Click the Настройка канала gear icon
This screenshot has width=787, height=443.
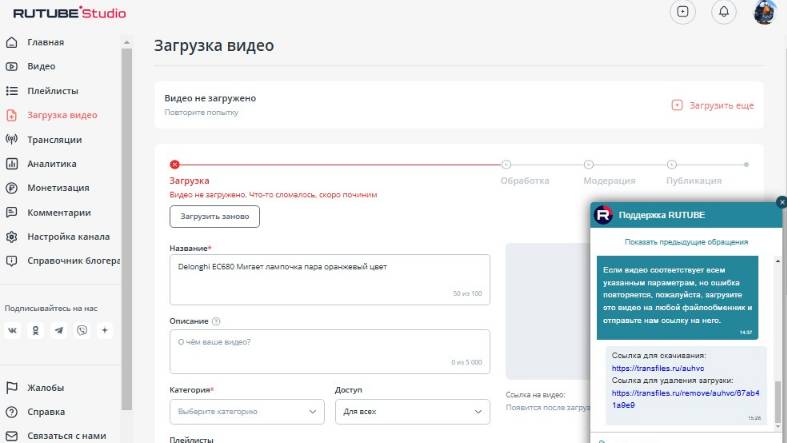(12, 236)
